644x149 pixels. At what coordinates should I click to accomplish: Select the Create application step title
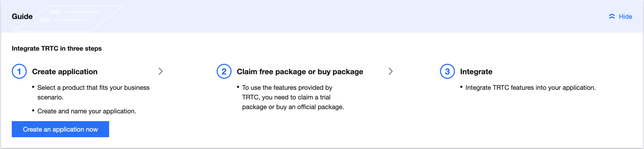[65, 72]
